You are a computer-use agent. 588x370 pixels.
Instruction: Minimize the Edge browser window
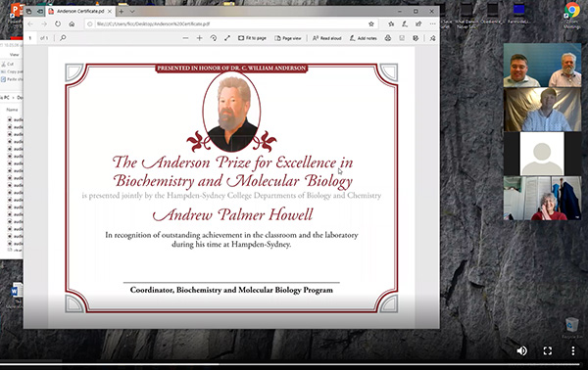(x=400, y=12)
